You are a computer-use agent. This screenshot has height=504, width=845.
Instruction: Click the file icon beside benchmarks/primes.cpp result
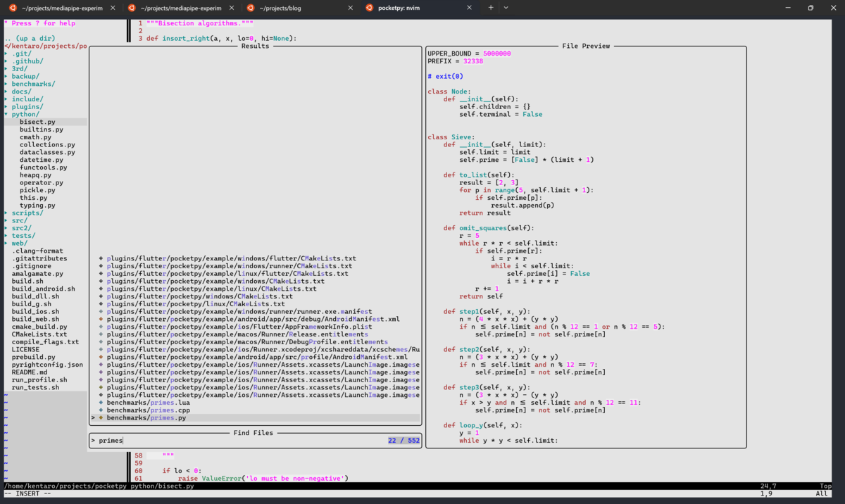pos(101,410)
